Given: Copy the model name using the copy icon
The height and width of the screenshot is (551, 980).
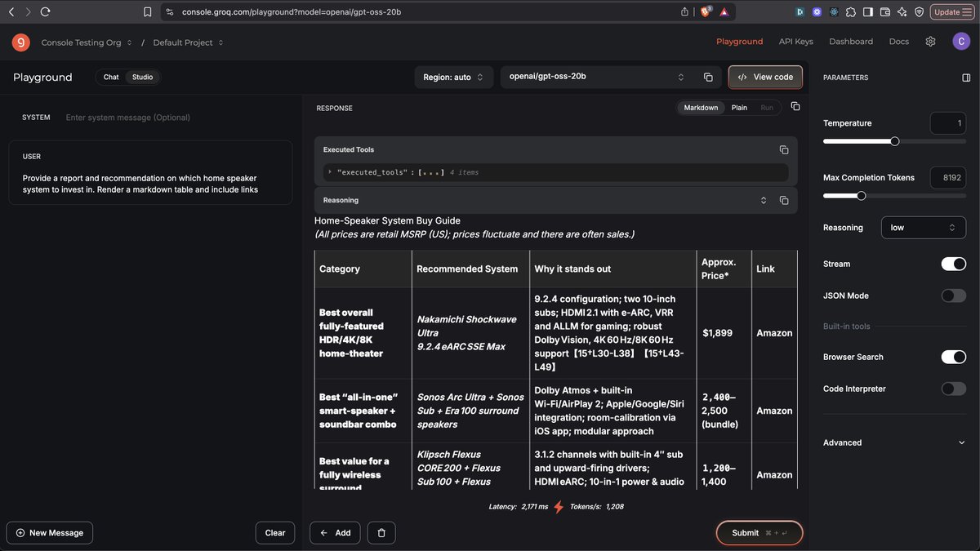Looking at the screenshot, I should 707,77.
